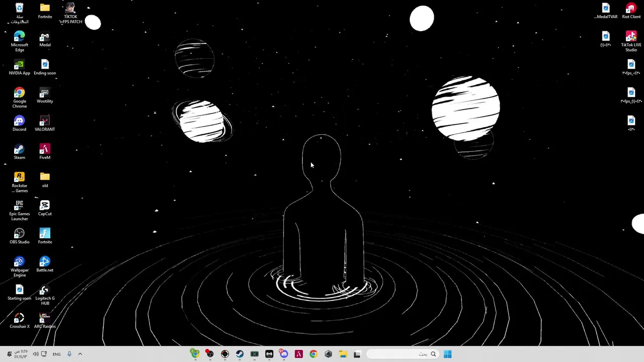This screenshot has height=362, width=644.
Task: Select the (1)٠٤٣٠ image file below MedalTVAR
Action: pos(606,39)
